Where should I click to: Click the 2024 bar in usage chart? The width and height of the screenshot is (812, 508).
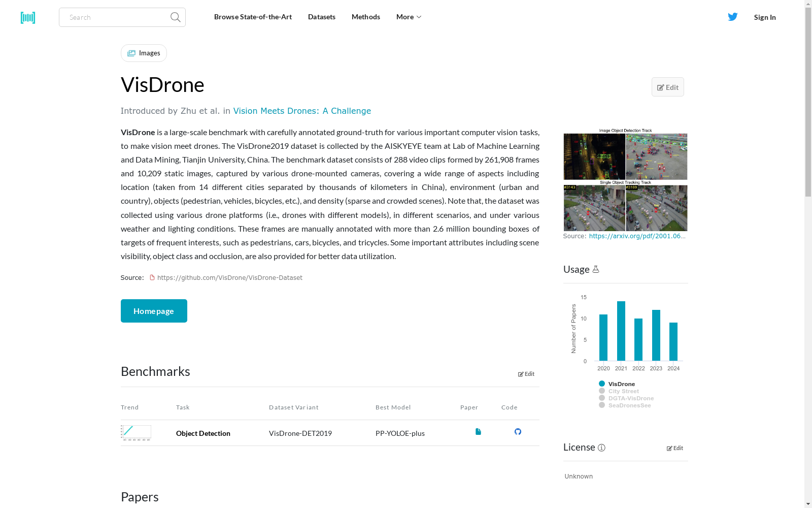tap(673, 342)
